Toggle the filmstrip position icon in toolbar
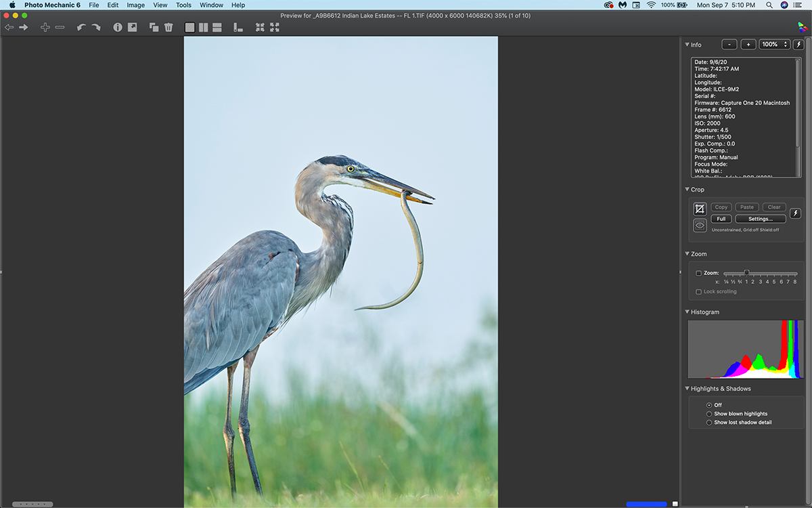 (238, 27)
